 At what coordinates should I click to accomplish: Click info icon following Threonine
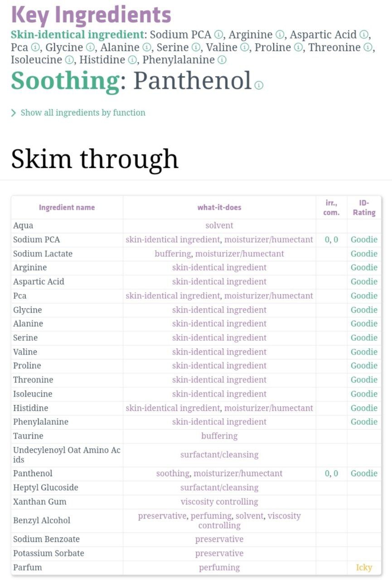368,48
